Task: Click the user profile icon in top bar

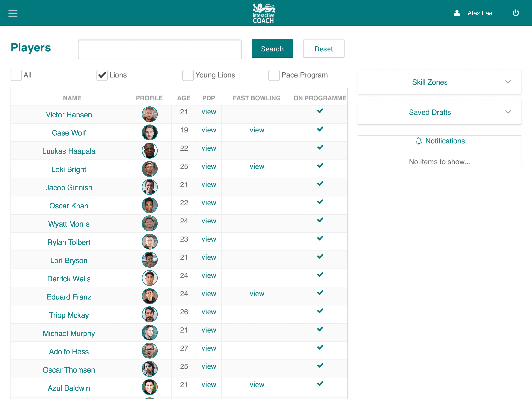Action: click(x=457, y=13)
